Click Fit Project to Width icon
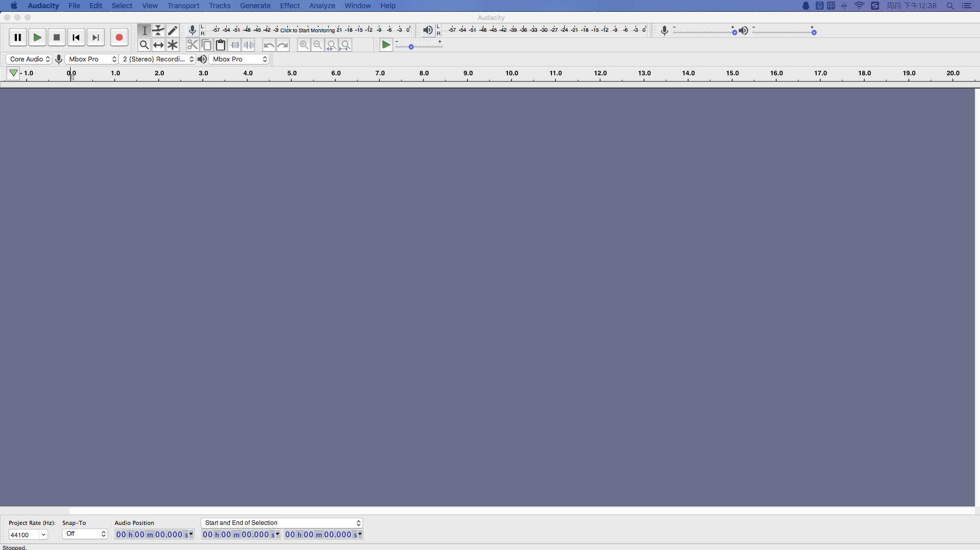 (346, 45)
